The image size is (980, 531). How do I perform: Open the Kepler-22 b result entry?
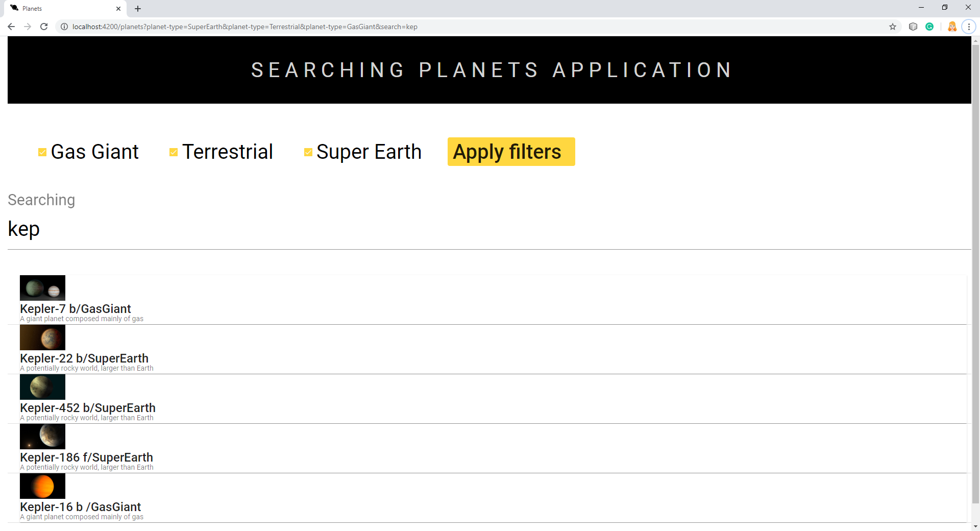84,358
